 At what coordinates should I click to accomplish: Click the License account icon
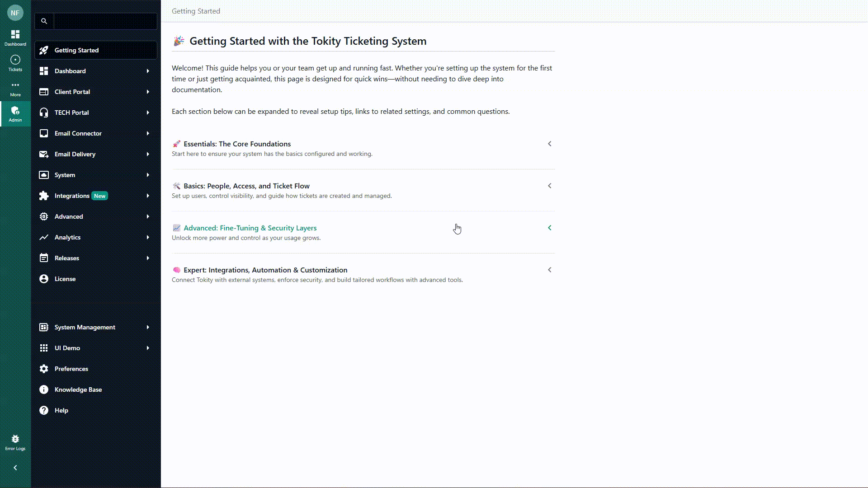click(44, 279)
